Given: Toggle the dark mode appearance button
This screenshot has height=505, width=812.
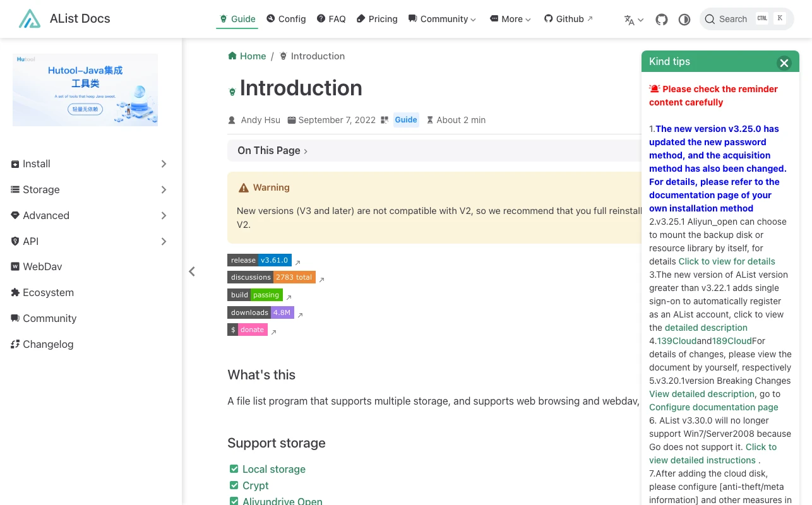Looking at the screenshot, I should pyautogui.click(x=684, y=20).
